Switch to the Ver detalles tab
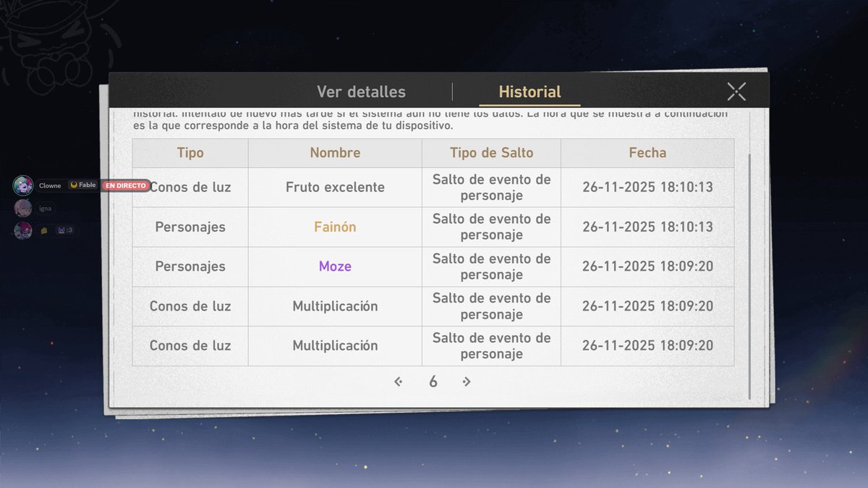868x488 pixels. 361,92
